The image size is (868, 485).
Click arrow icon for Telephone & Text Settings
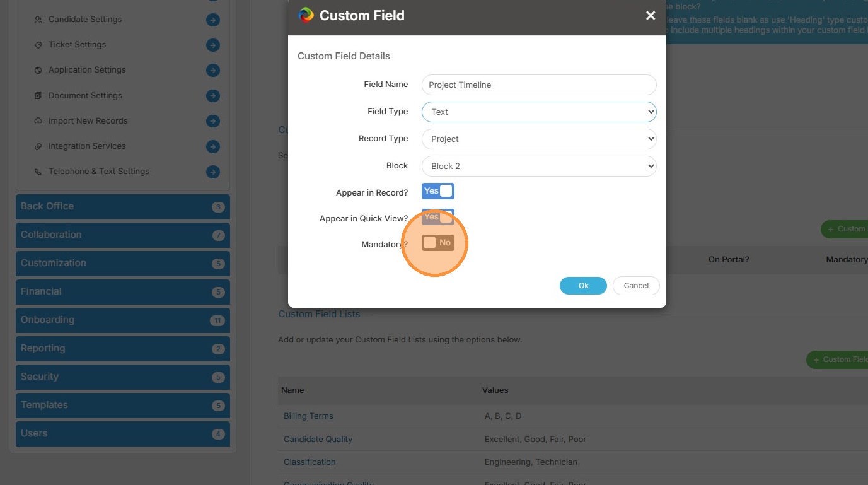[213, 172]
